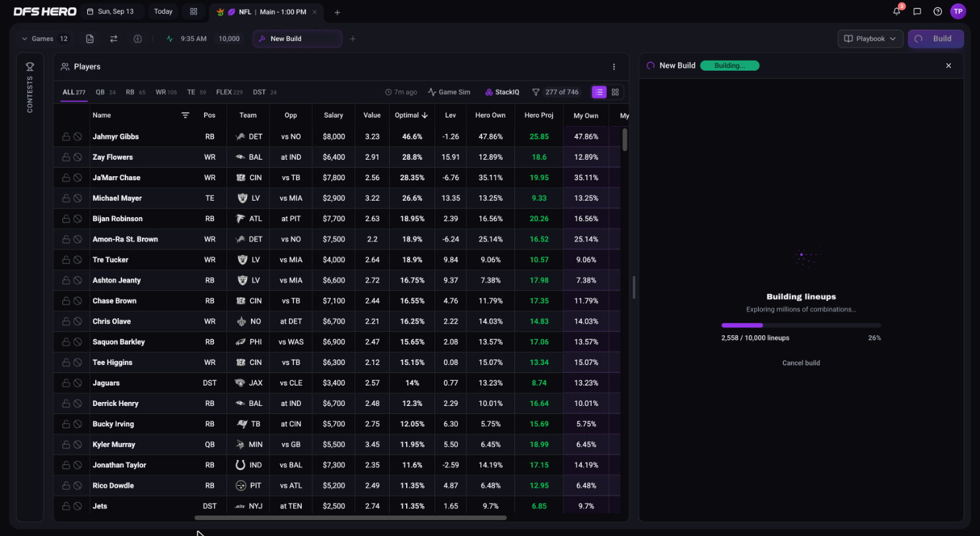980x536 pixels.
Task: Open the 10,000 lineup count selector
Action: [229, 39]
